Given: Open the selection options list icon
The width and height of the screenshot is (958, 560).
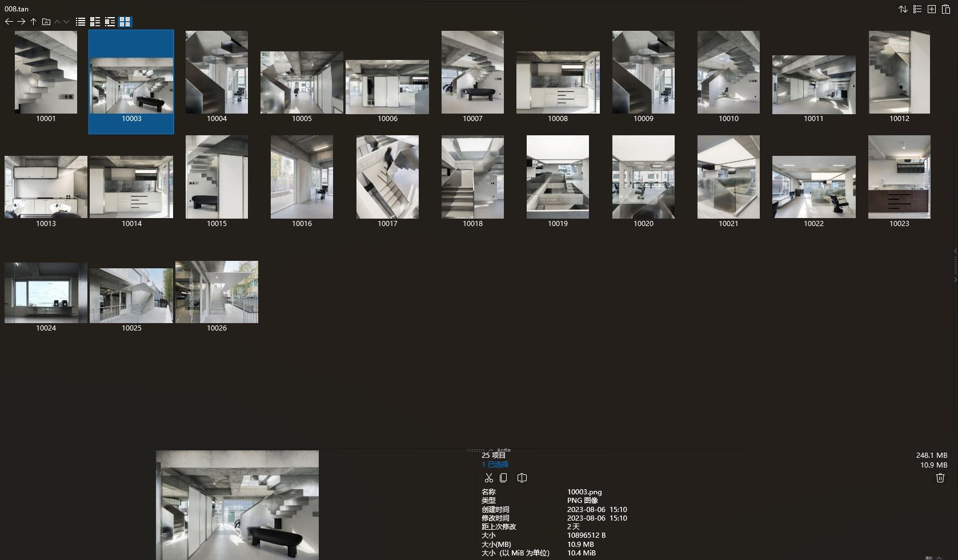Looking at the screenshot, I should (x=917, y=9).
